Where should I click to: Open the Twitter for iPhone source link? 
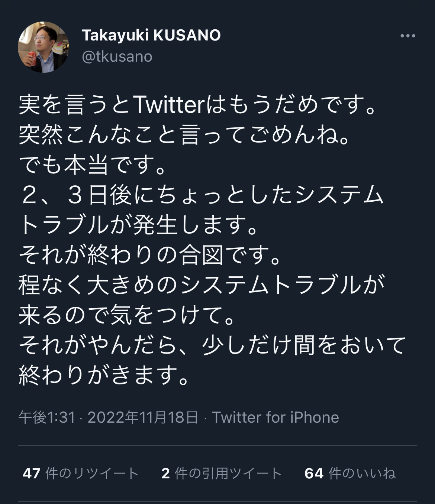275,417
